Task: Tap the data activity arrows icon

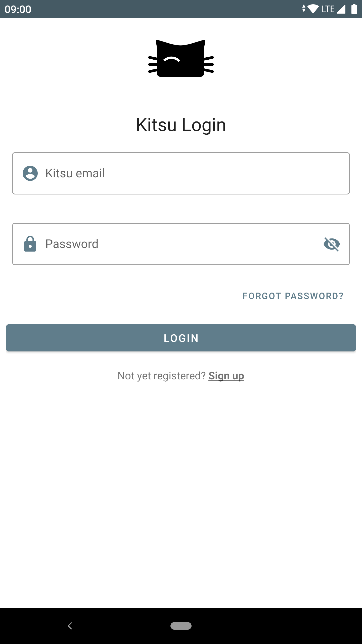Action: click(304, 9)
